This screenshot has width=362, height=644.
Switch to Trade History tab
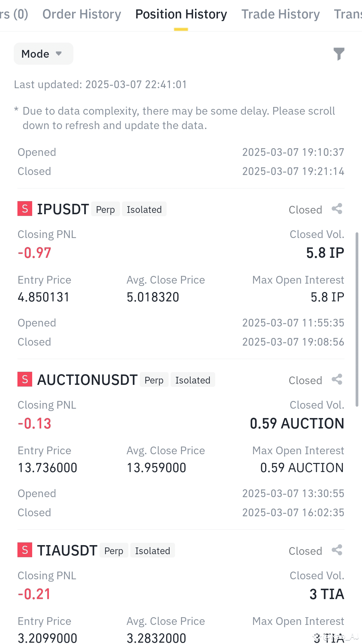pyautogui.click(x=281, y=14)
